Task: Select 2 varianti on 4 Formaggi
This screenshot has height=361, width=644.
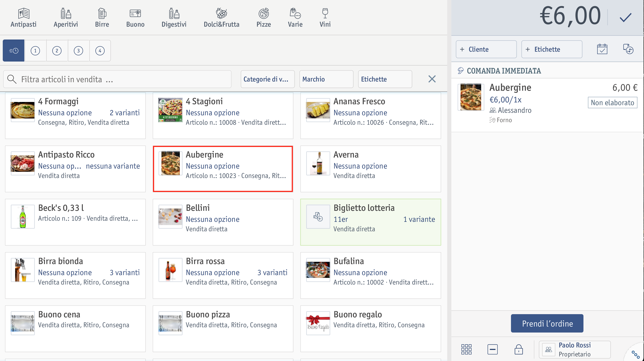Action: [125, 113]
